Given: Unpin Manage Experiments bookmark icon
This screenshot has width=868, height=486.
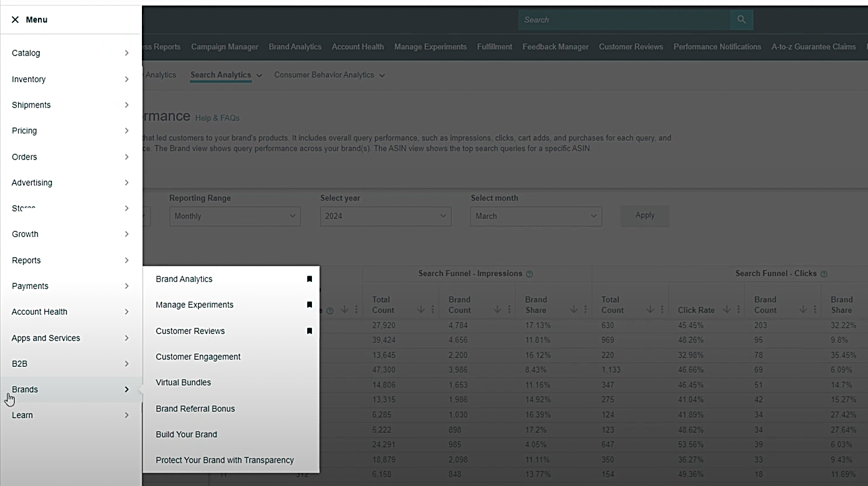Looking at the screenshot, I should [310, 304].
